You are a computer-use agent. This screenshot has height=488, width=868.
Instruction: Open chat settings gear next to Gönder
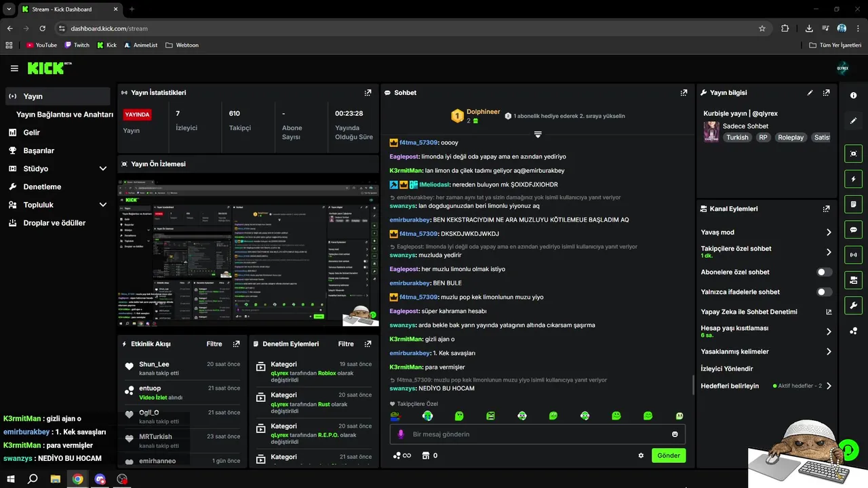click(x=641, y=455)
